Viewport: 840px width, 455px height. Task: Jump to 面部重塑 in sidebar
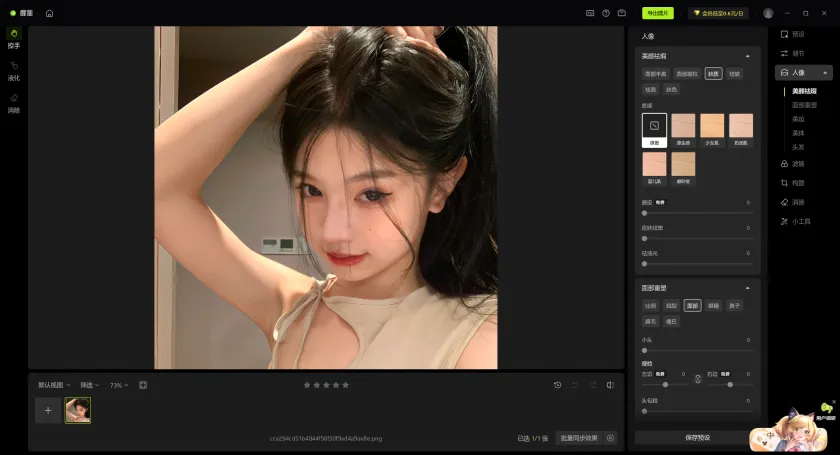(x=804, y=105)
